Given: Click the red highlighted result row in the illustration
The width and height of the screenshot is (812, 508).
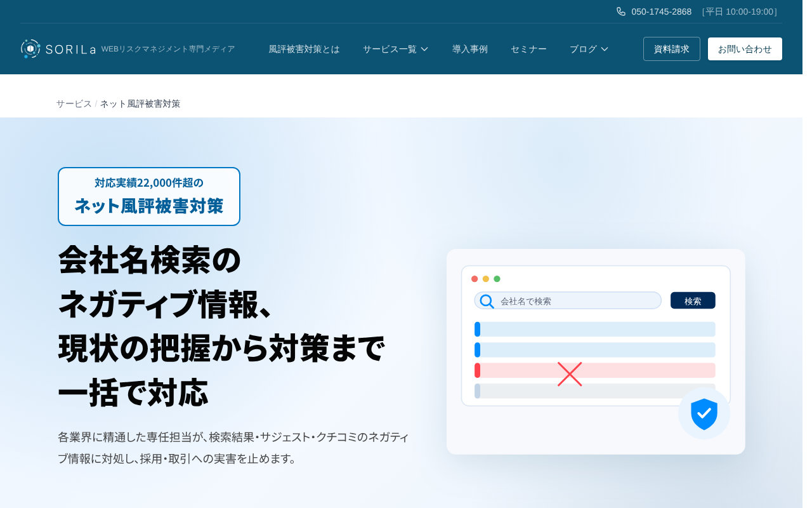Looking at the screenshot, I should [595, 370].
